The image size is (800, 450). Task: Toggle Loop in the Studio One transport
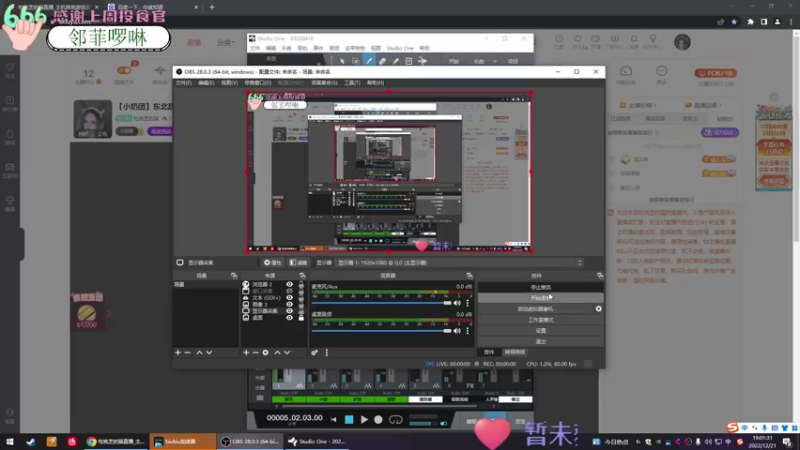[395, 419]
